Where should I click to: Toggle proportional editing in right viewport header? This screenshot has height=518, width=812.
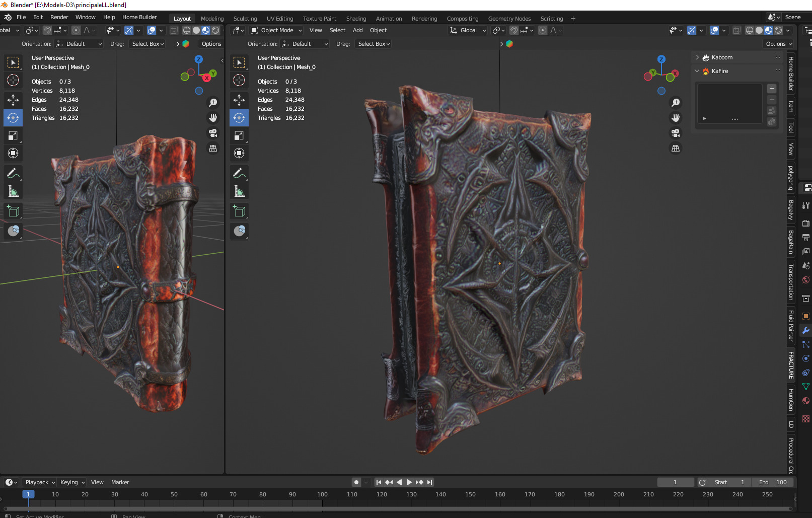543,30
